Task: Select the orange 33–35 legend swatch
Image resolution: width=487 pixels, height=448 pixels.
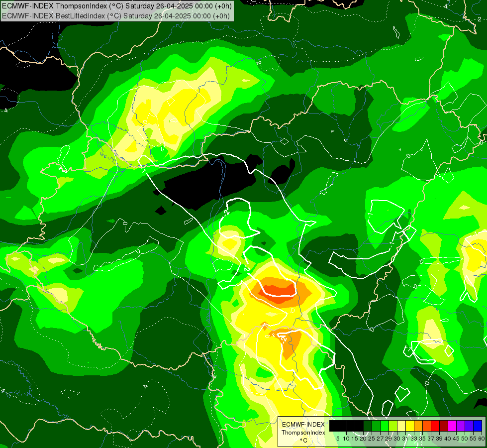Action: point(418,426)
